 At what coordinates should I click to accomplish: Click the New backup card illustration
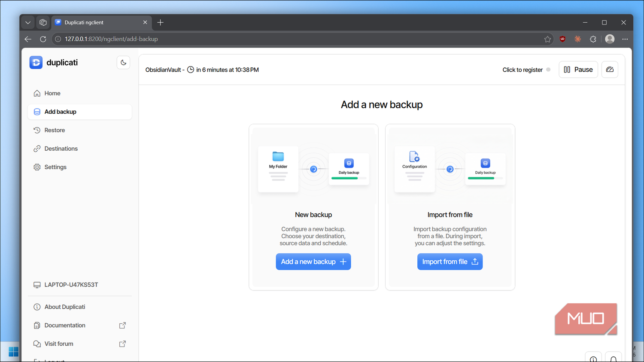[x=313, y=169]
